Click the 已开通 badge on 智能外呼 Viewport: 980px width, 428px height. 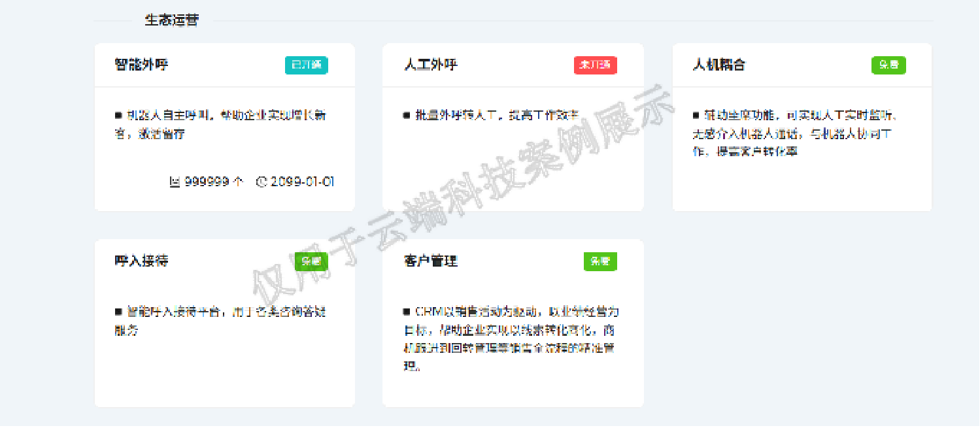click(x=306, y=65)
